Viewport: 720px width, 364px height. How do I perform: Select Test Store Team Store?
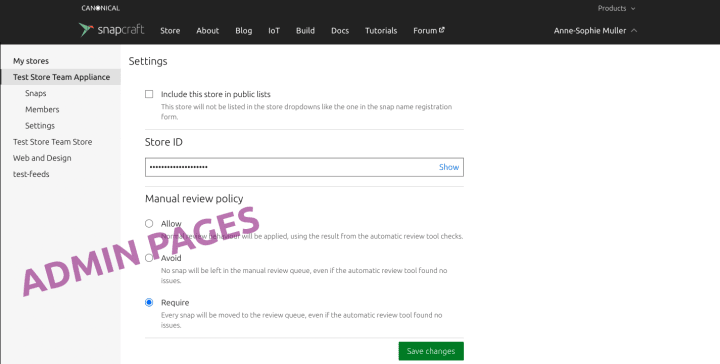pos(52,142)
